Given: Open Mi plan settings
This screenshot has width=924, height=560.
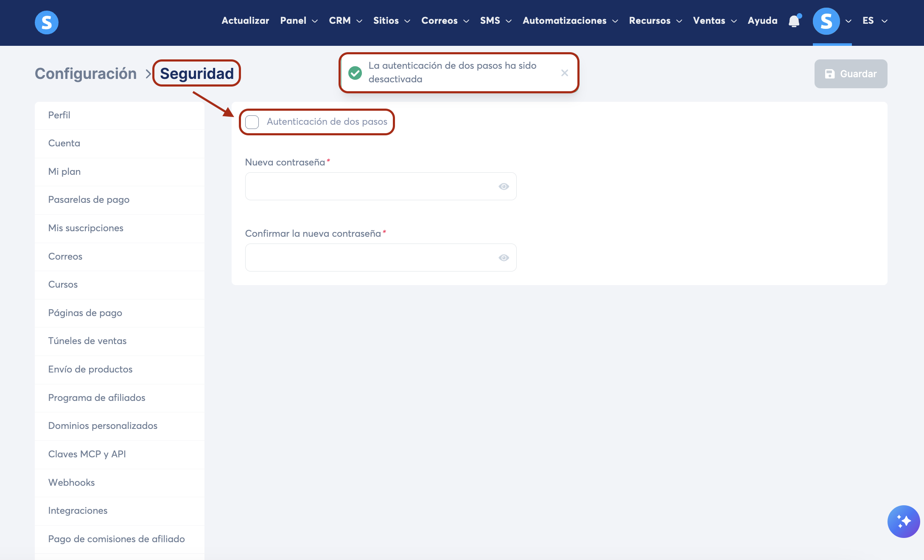Looking at the screenshot, I should (x=120, y=172).
